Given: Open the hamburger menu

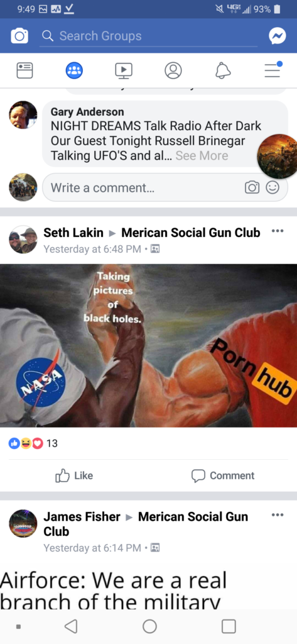Looking at the screenshot, I should click(x=273, y=70).
